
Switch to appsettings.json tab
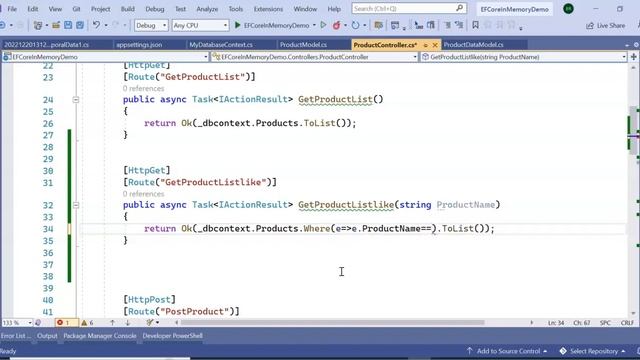point(139,45)
